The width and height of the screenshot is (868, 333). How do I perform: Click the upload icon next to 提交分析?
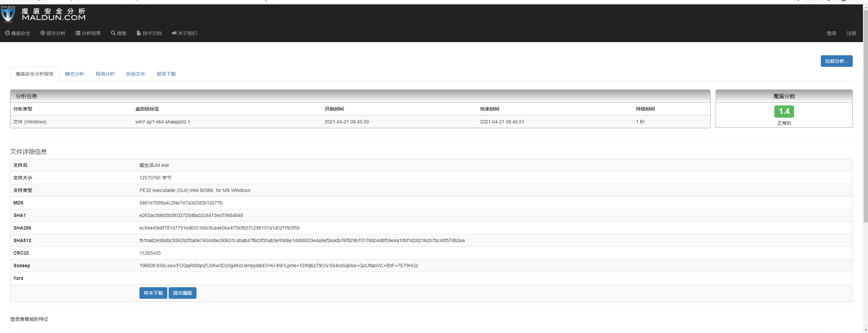coord(43,33)
